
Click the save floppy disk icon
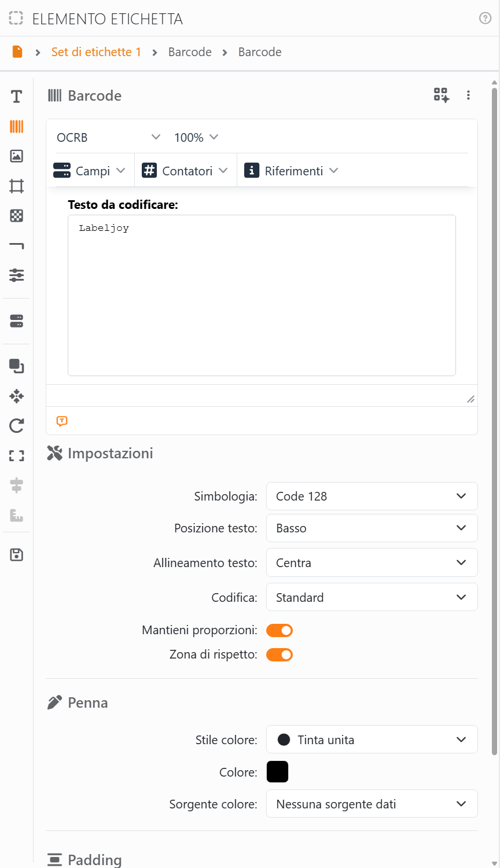(16, 555)
